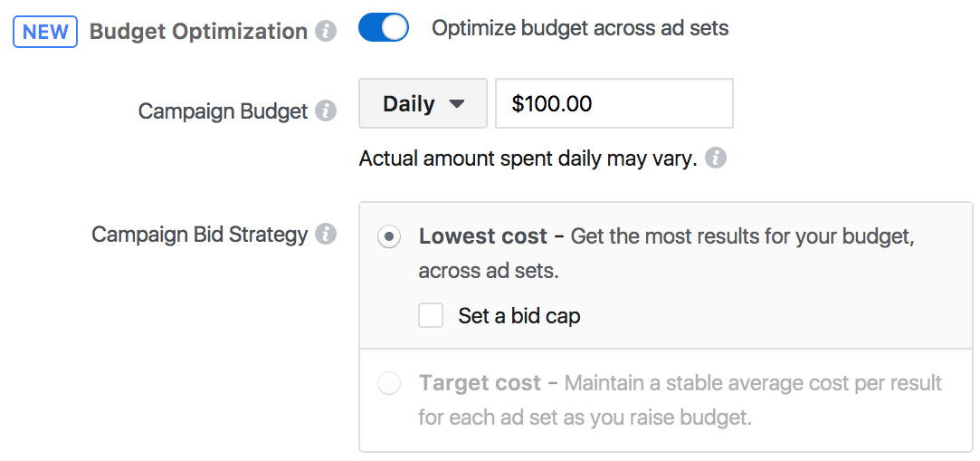Image resolution: width=980 pixels, height=461 pixels.
Task: Click the info icon beside Budget Optimization
Action: [326, 32]
